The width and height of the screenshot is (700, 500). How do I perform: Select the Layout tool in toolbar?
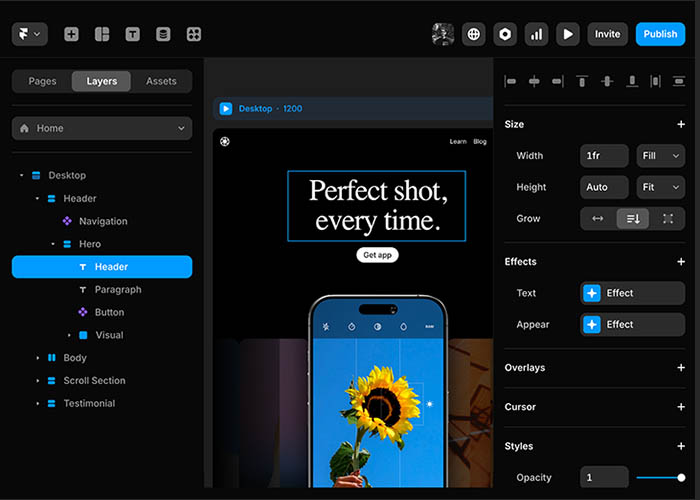pos(102,34)
